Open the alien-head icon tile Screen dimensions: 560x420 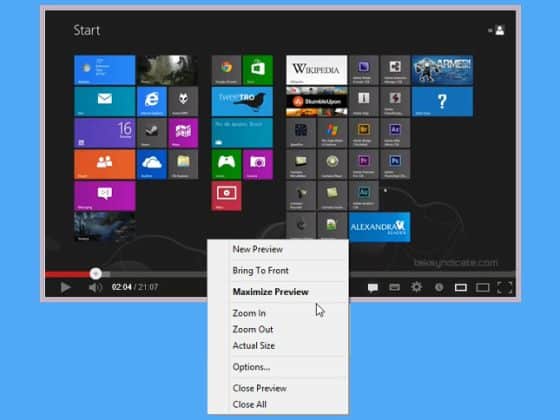pyautogui.click(x=183, y=101)
